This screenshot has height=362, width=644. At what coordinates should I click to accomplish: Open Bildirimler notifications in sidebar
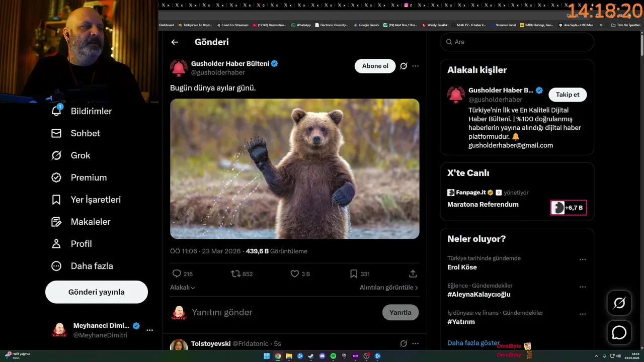[82, 111]
